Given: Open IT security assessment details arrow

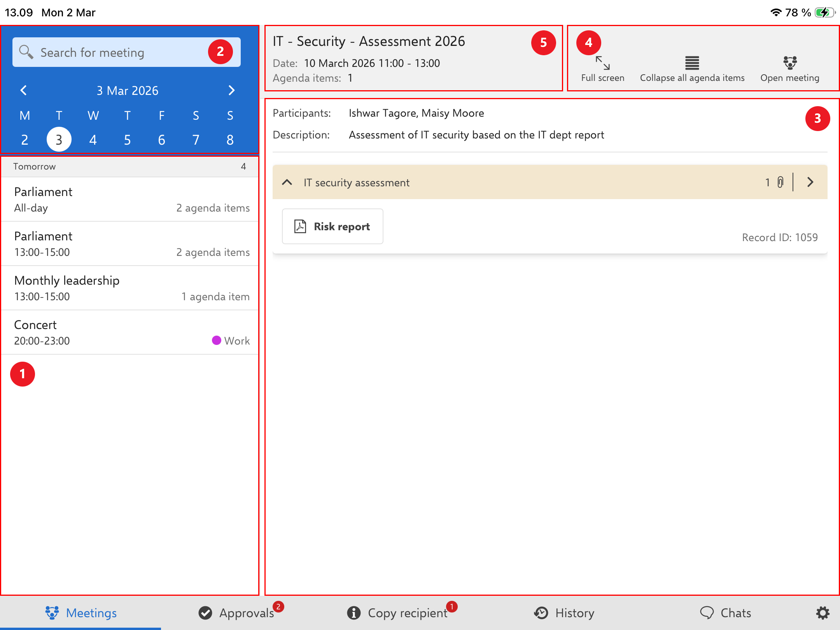Looking at the screenshot, I should (x=810, y=182).
